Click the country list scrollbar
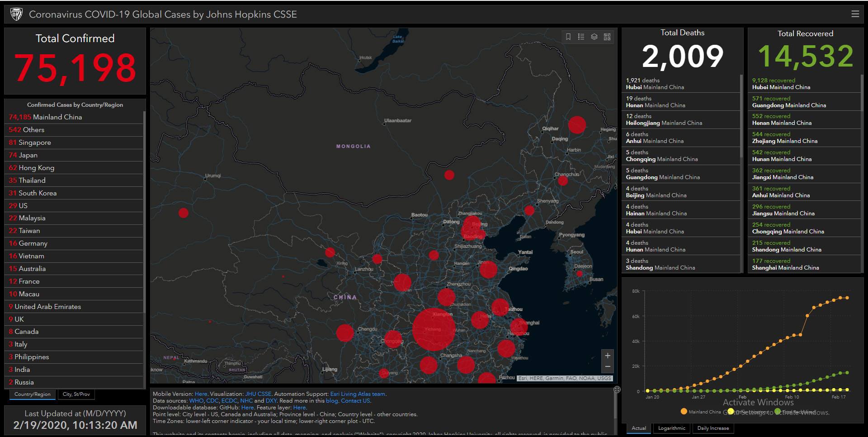The width and height of the screenshot is (868, 437). [x=144, y=212]
